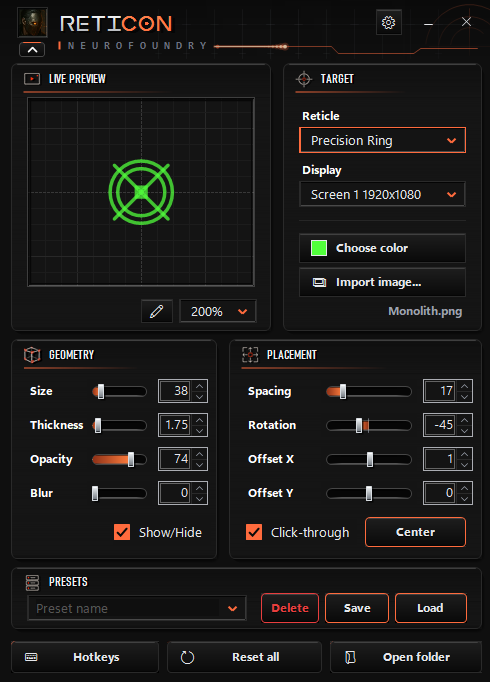Viewport: 490px width, 682px height.
Task: Decrease Size with the down stepper arrow
Action: coord(200,396)
